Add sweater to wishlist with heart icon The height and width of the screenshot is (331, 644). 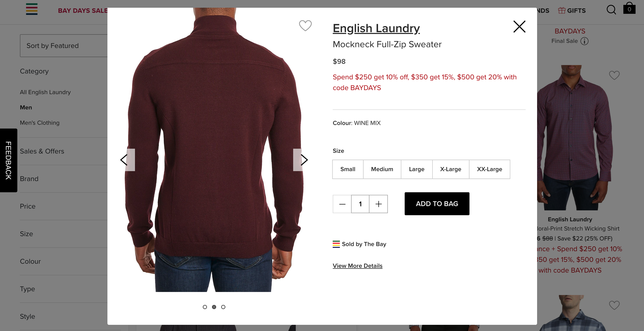(305, 25)
